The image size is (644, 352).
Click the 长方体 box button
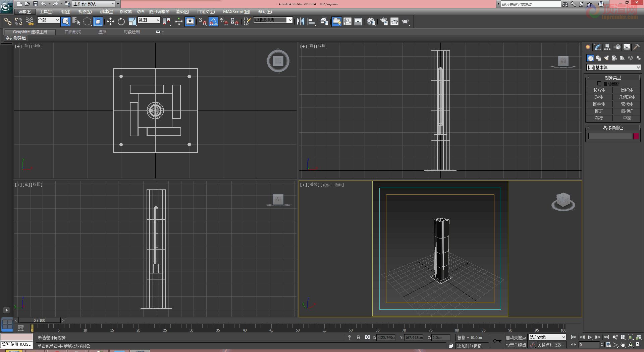(599, 90)
